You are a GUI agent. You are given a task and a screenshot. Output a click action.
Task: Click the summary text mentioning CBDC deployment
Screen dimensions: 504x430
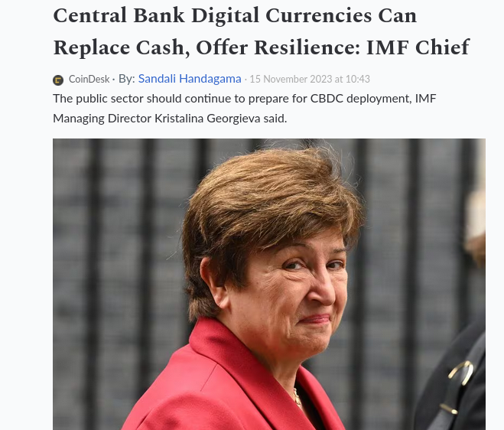click(244, 109)
